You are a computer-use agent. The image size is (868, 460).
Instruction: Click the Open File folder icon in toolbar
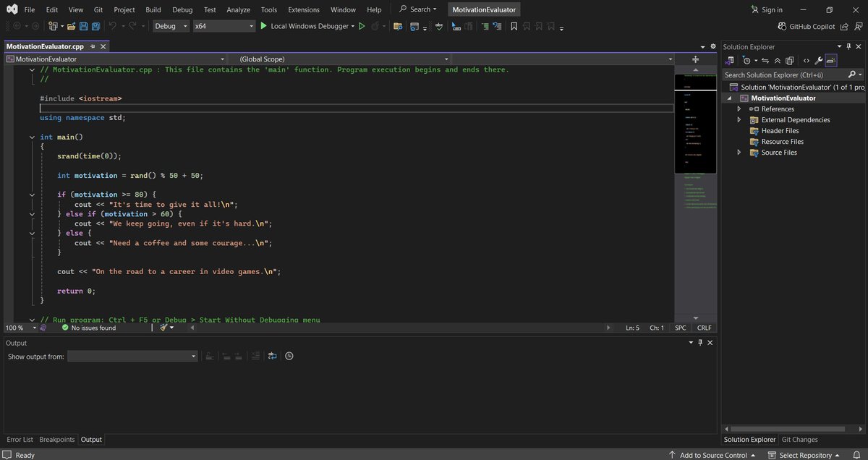point(72,26)
